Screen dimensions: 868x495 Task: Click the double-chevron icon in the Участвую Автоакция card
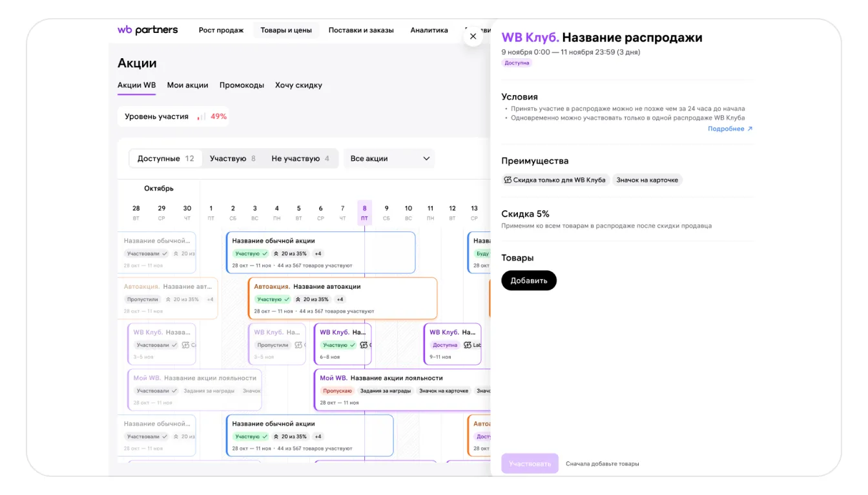point(298,300)
